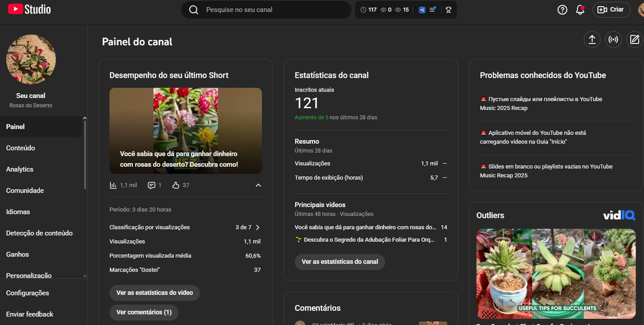644x325 pixels.
Task: Select Ganhos in the left menu
Action: click(18, 255)
